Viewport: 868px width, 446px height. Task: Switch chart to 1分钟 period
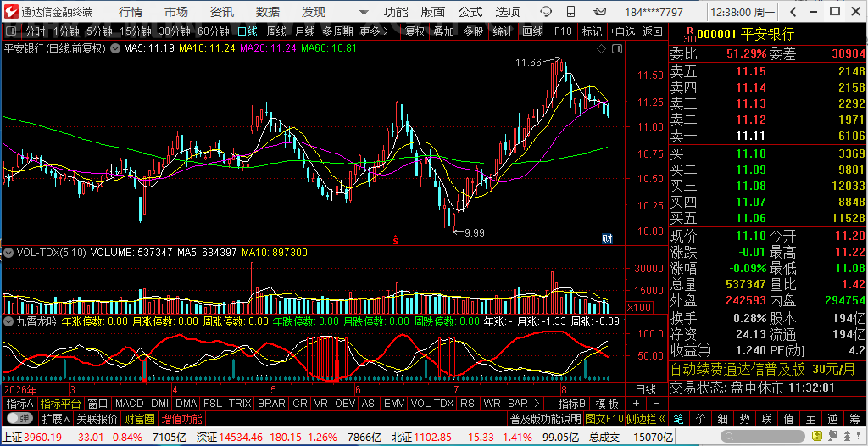(x=66, y=31)
